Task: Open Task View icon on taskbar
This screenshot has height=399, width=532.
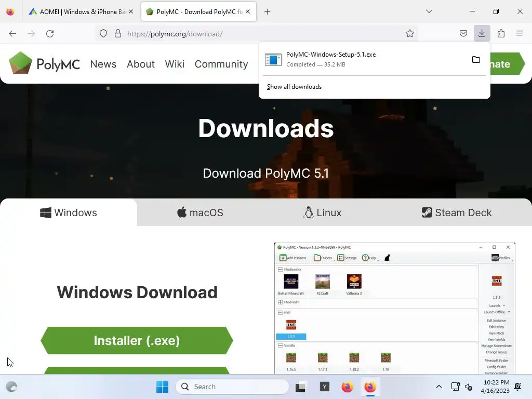Action: click(x=301, y=387)
